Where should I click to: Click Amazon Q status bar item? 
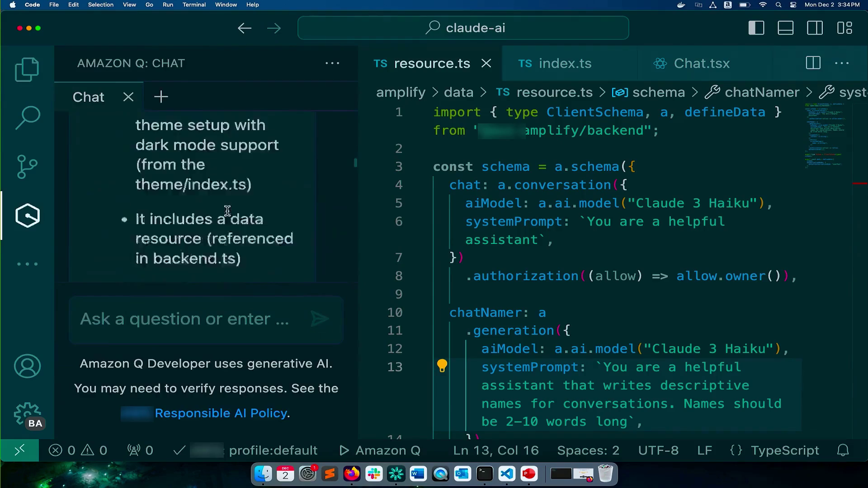380,450
